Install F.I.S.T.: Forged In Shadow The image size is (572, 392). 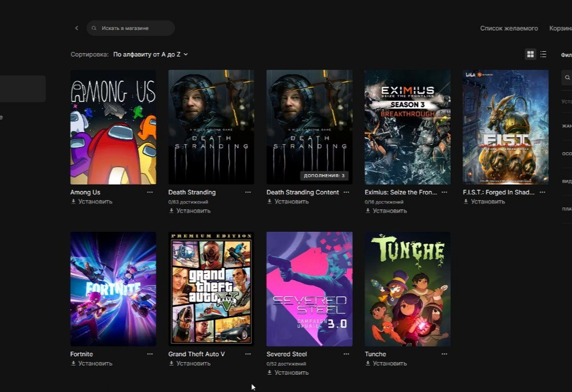[484, 202]
